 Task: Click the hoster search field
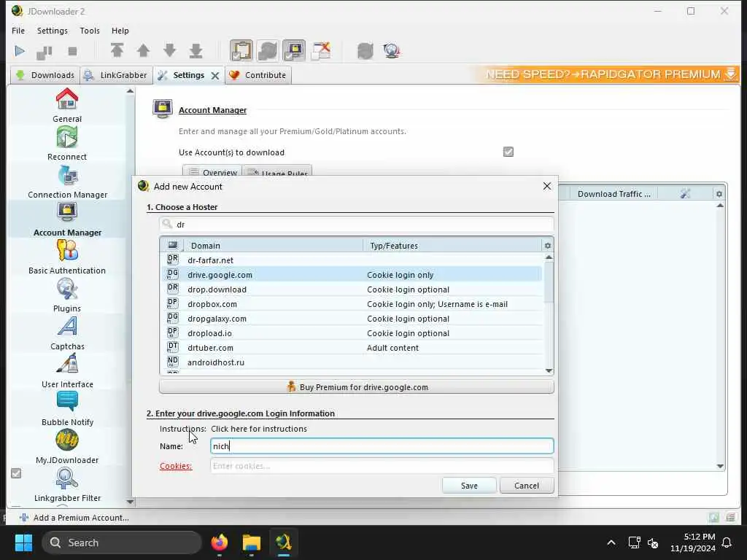pos(357,225)
